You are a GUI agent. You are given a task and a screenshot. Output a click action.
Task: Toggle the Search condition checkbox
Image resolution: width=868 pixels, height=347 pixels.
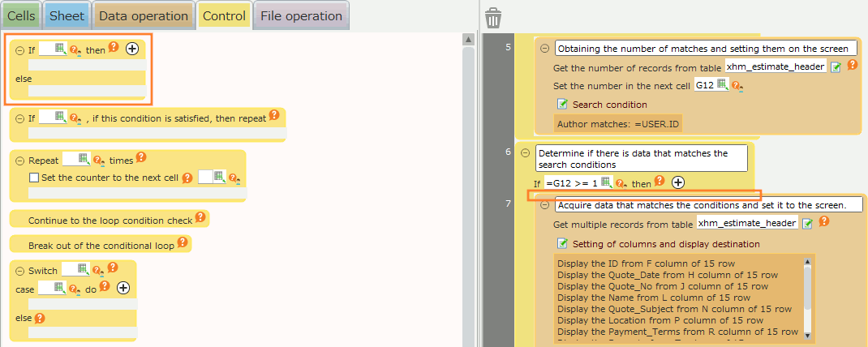[x=561, y=105]
